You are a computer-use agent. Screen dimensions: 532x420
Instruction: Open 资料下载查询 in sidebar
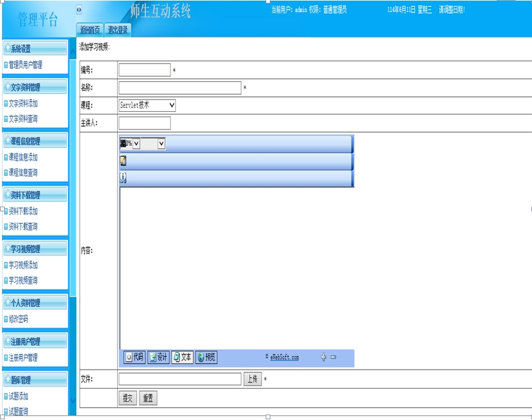pos(23,226)
